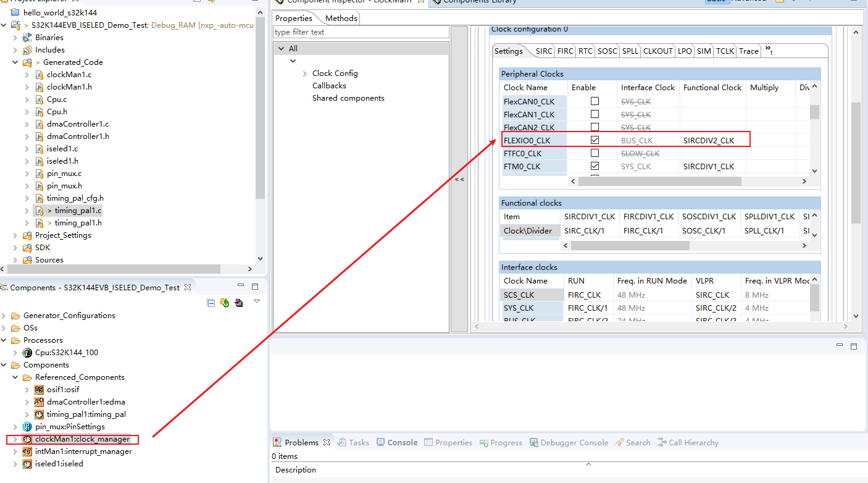The image size is (868, 483).
Task: Click the red document icon in Components toolbar
Action: coord(239,303)
